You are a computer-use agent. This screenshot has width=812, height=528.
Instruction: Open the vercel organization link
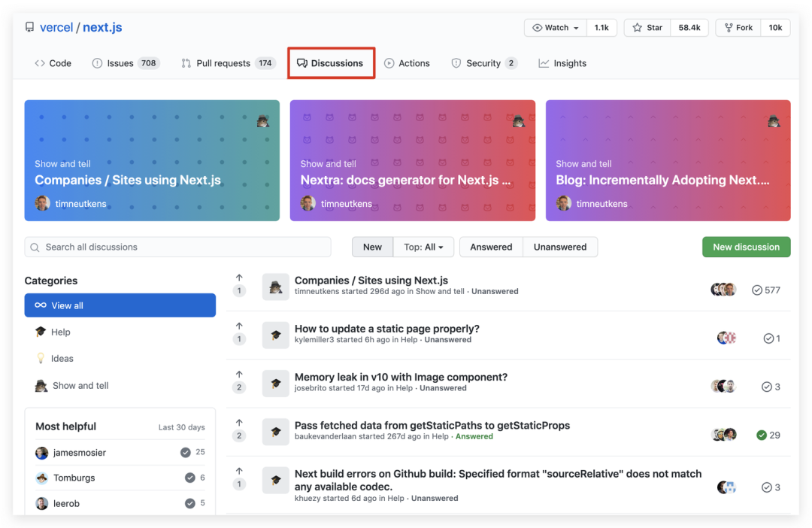[x=56, y=28]
